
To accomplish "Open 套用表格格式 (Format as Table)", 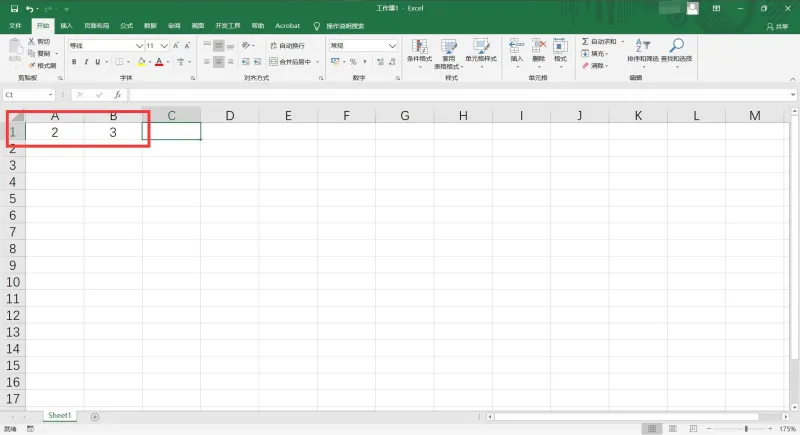I will click(448, 53).
